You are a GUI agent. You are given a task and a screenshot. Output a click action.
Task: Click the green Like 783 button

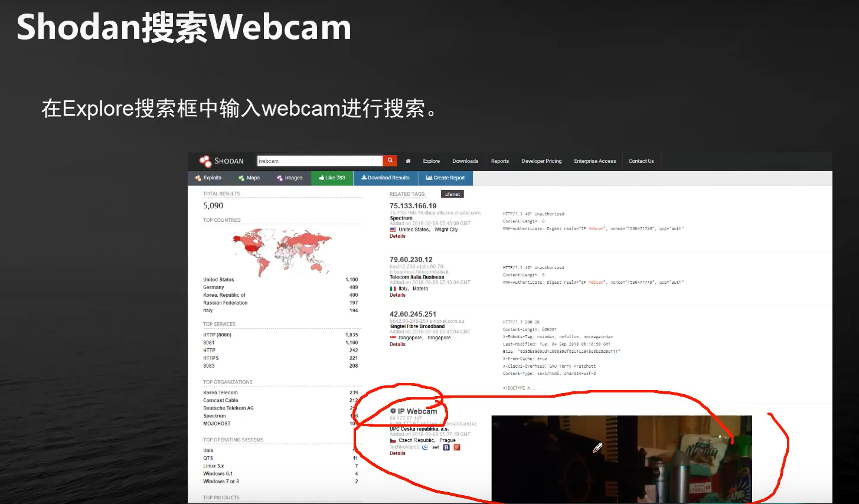tap(332, 178)
